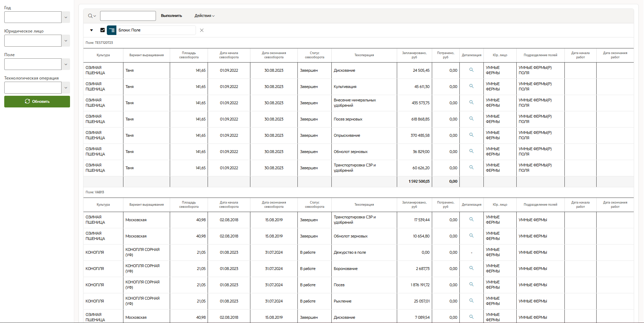The height and width of the screenshot is (323, 644).
Task: Click Культура column header in TEST120723 table
Action: click(x=103, y=55)
